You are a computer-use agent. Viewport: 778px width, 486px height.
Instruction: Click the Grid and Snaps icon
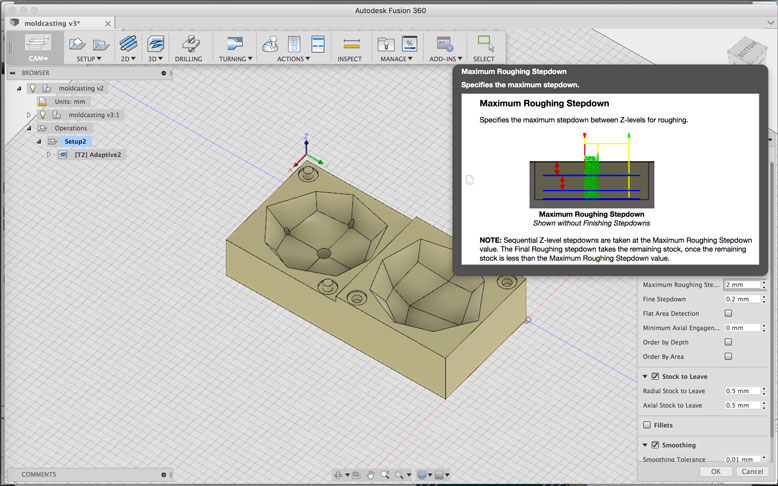coord(439,475)
